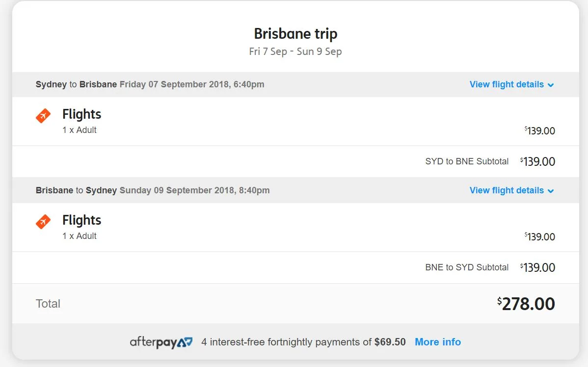
Task: Open the Afterpay More info link
Action: tap(438, 342)
